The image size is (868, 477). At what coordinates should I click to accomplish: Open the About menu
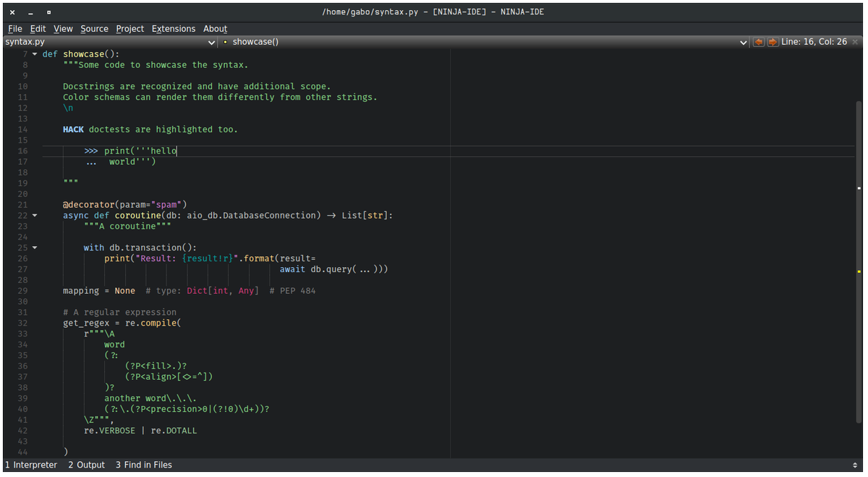point(215,29)
